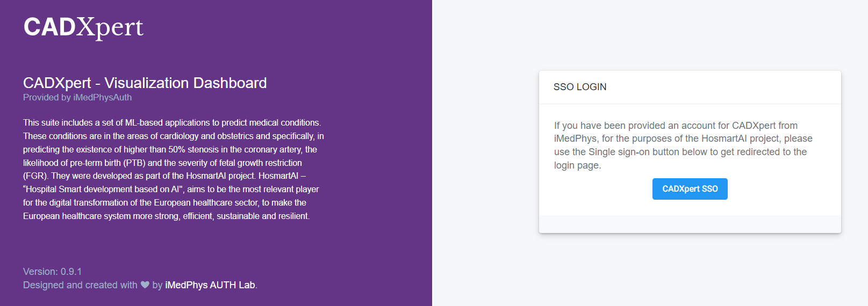Click the 'Hospital Smart development based on AI' quote
The image size is (868, 306).
click(x=103, y=189)
